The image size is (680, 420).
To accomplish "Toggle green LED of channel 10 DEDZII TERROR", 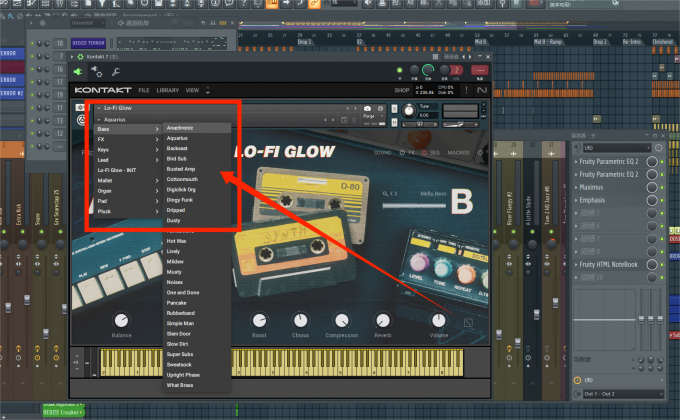I will point(32,43).
